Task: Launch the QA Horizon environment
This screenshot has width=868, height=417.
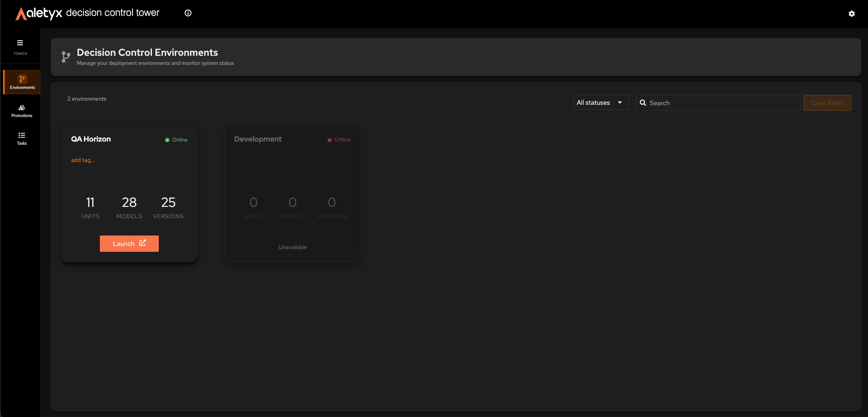Action: point(129,244)
